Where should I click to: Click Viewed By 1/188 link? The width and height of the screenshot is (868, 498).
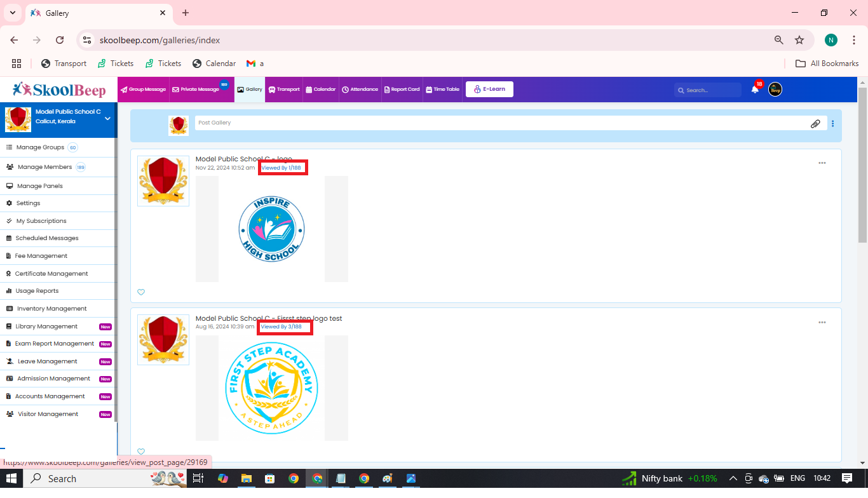tap(281, 168)
